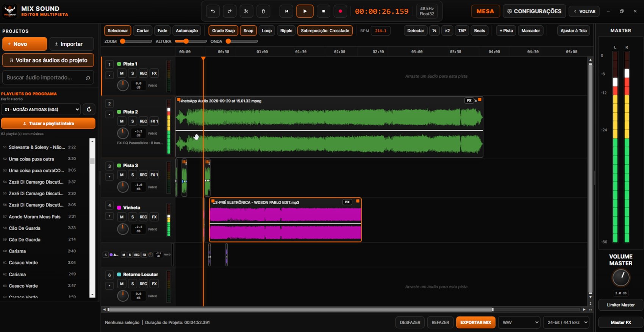Image resolution: width=644 pixels, height=332 pixels.
Task: Open the 24-bit / 44.1 kHz quality dropdown
Action: (x=566, y=323)
